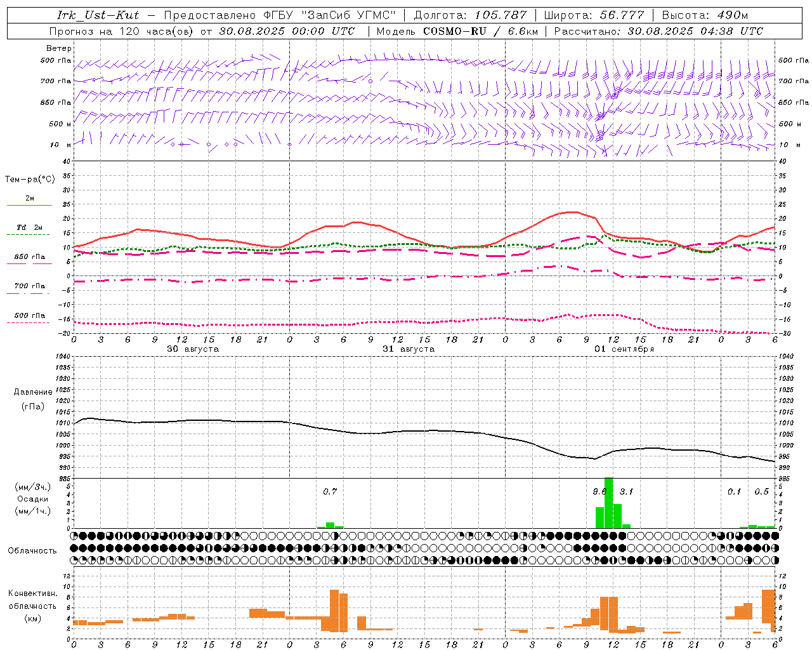Select the "850 гПа" temperature legend entry

(x=30, y=257)
